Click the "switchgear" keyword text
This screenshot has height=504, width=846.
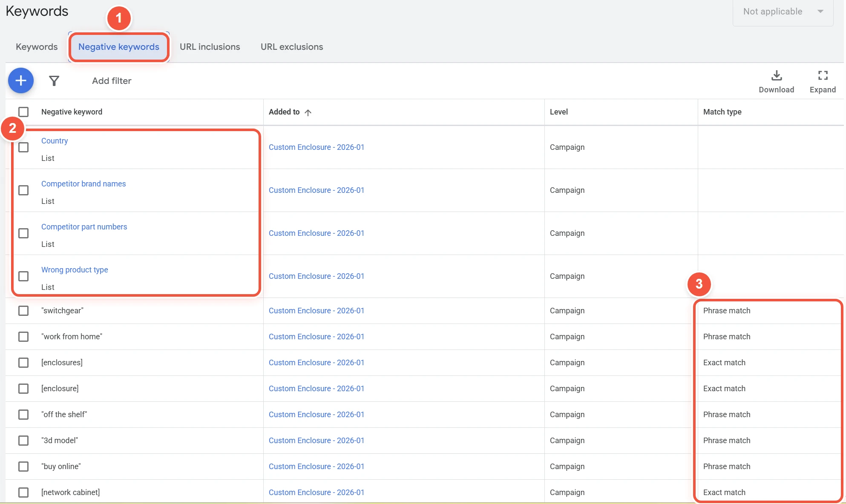click(x=62, y=311)
